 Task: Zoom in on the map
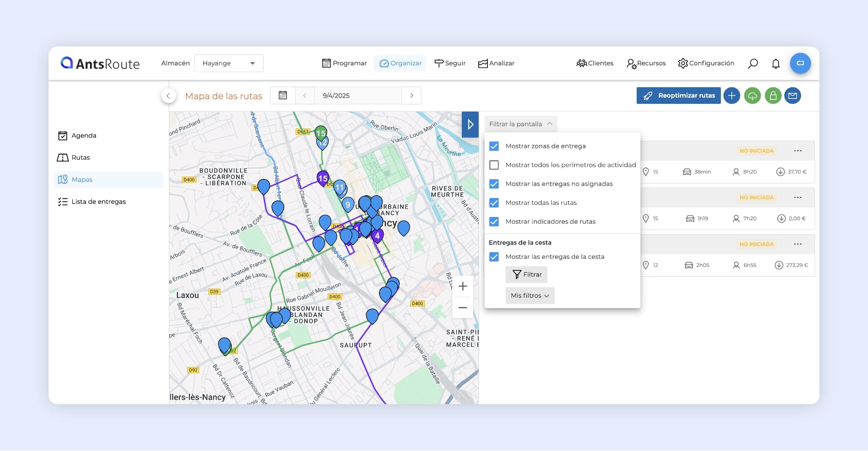(x=463, y=286)
